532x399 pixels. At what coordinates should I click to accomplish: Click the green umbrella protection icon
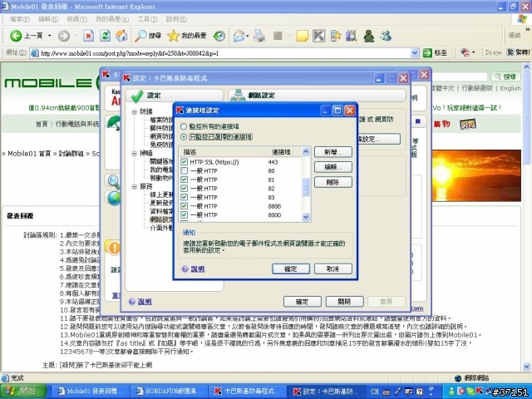point(114,123)
